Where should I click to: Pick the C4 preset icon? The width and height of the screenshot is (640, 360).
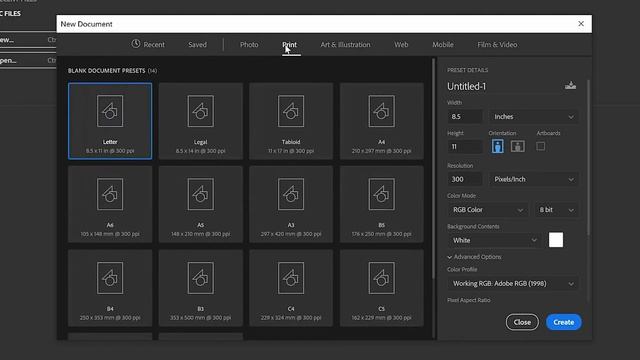point(291,278)
